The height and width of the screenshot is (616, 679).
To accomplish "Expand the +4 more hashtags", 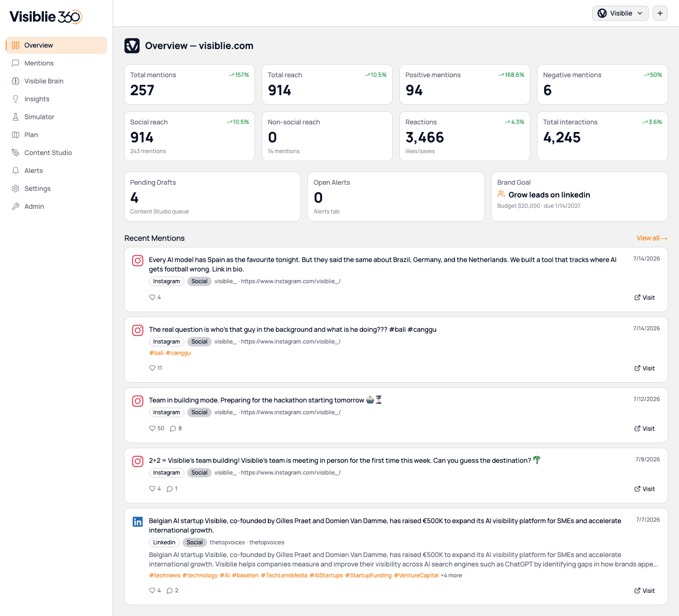I will click(x=451, y=575).
